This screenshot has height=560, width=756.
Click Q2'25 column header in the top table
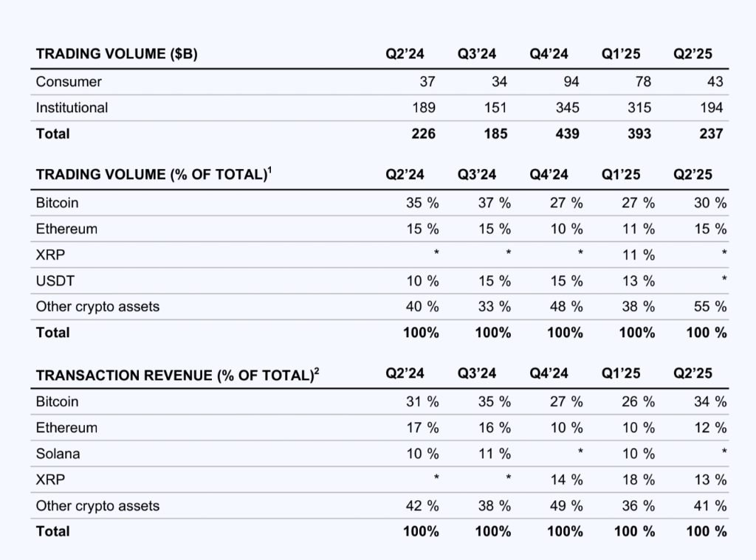(693, 54)
